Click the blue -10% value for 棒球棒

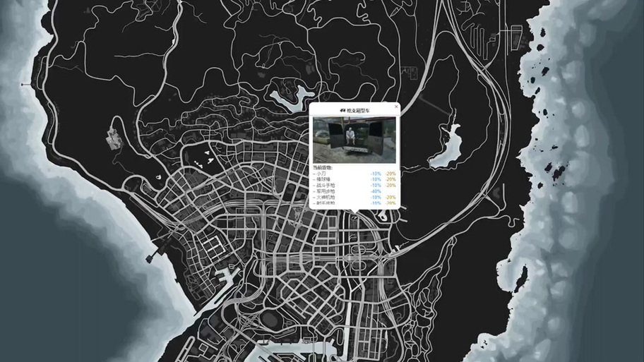pos(376,180)
